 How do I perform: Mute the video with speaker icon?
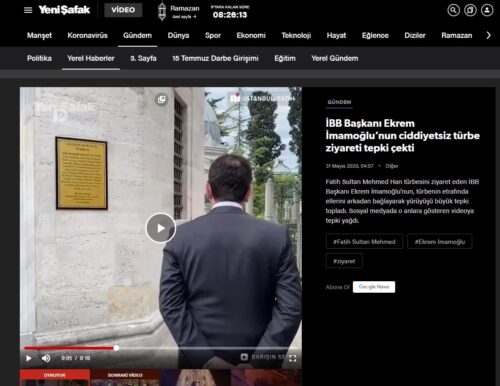pos(46,358)
